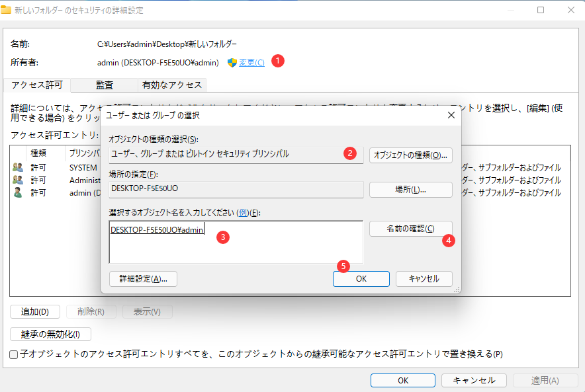585x392 pixels.
Task: Apply changes with the 適用(A) button
Action: pos(544,380)
